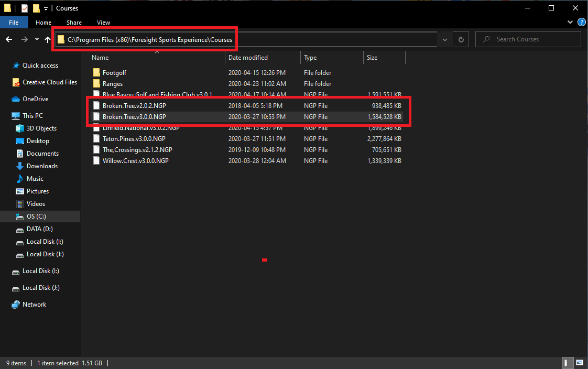Select file Broken.Tree.v3.0.0.NGP
The height and width of the screenshot is (369, 588).
point(134,117)
